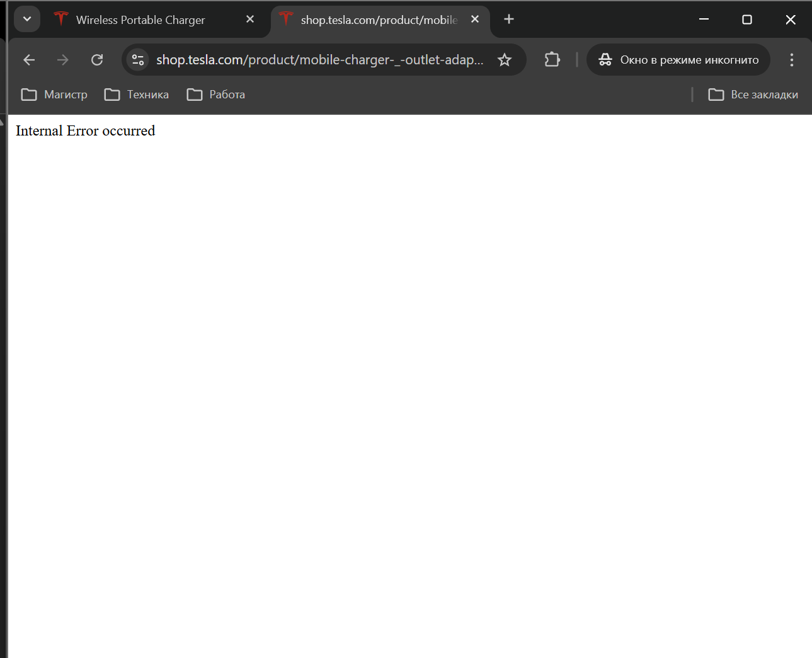Close the Wireless Portable Charger tab
812x658 pixels.
(250, 20)
